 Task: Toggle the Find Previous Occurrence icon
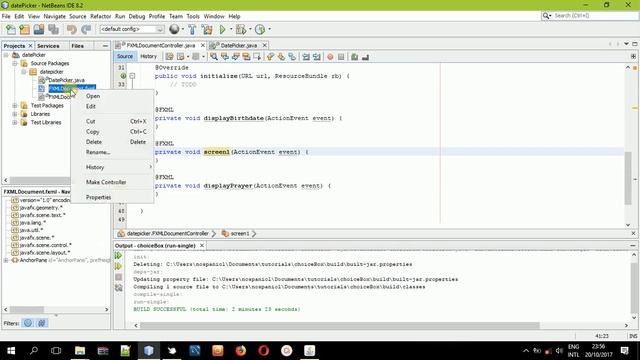[x=224, y=57]
